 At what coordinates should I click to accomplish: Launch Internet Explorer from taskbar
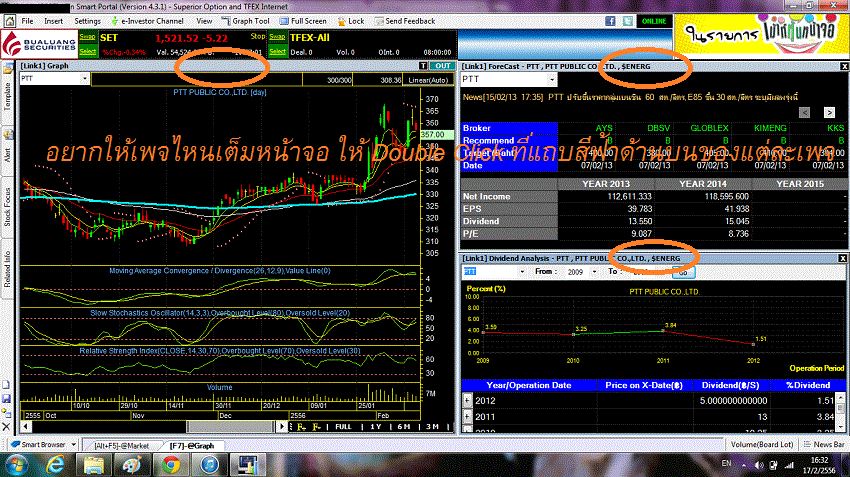[x=55, y=465]
